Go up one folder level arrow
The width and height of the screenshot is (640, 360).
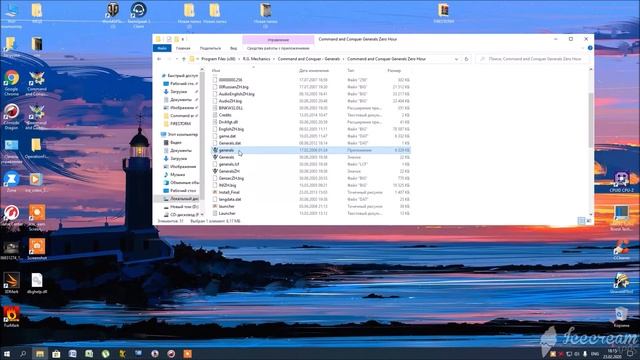click(x=184, y=59)
